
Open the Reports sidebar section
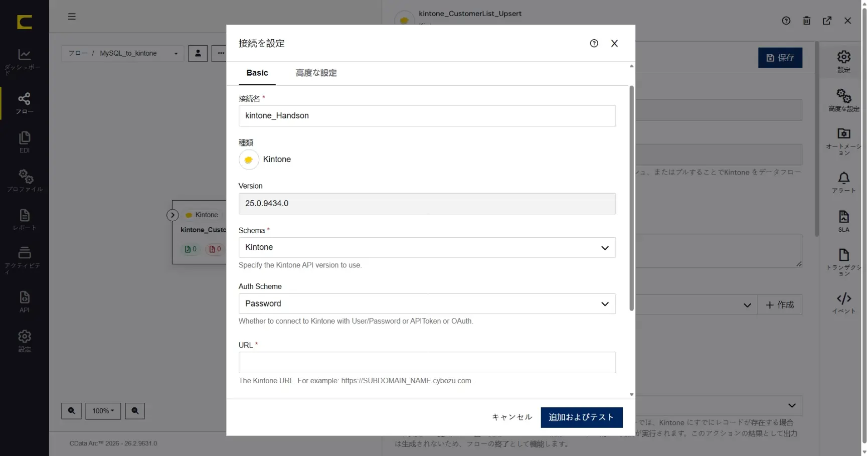point(24,220)
